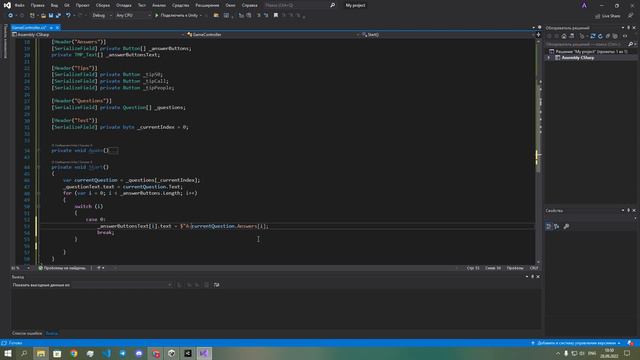The image size is (640, 360).
Task: Click the Save All toolbar icon
Action: 58,16
